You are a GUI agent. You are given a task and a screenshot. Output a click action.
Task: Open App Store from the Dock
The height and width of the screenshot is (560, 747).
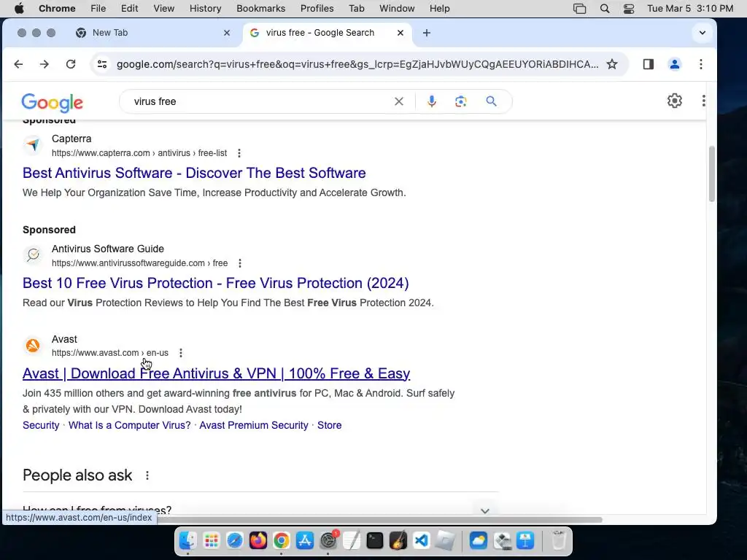click(x=304, y=540)
